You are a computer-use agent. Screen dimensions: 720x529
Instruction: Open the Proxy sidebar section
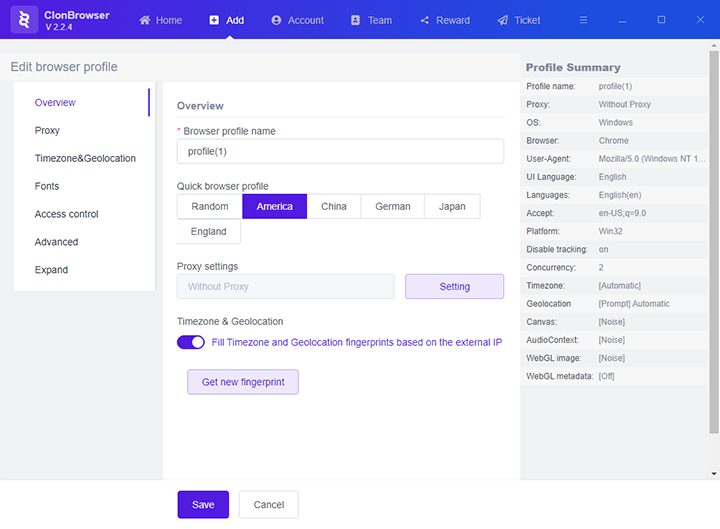pyautogui.click(x=47, y=130)
